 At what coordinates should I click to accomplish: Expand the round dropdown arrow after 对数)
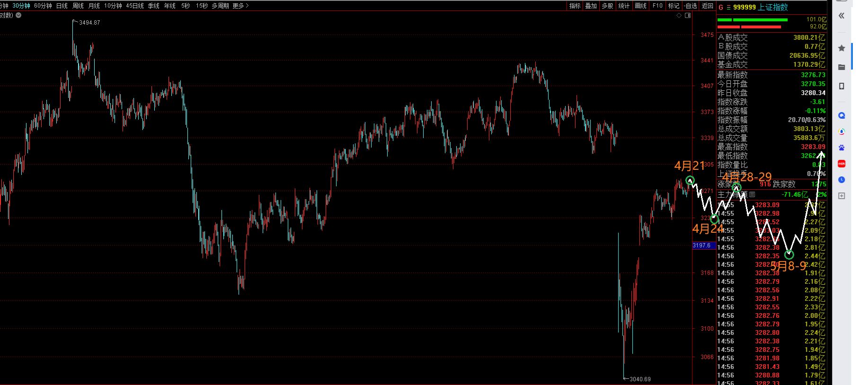tap(18, 15)
